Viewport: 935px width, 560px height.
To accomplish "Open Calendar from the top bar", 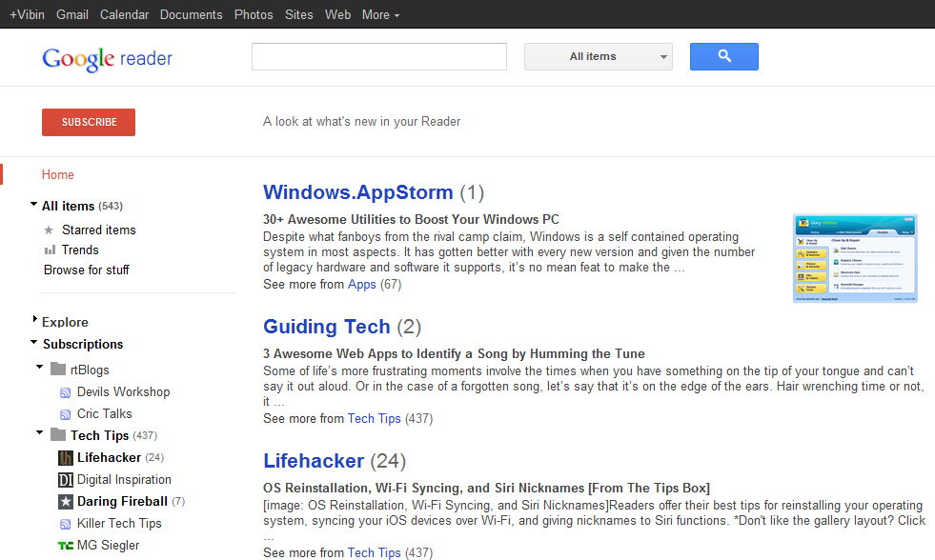I will pos(124,14).
